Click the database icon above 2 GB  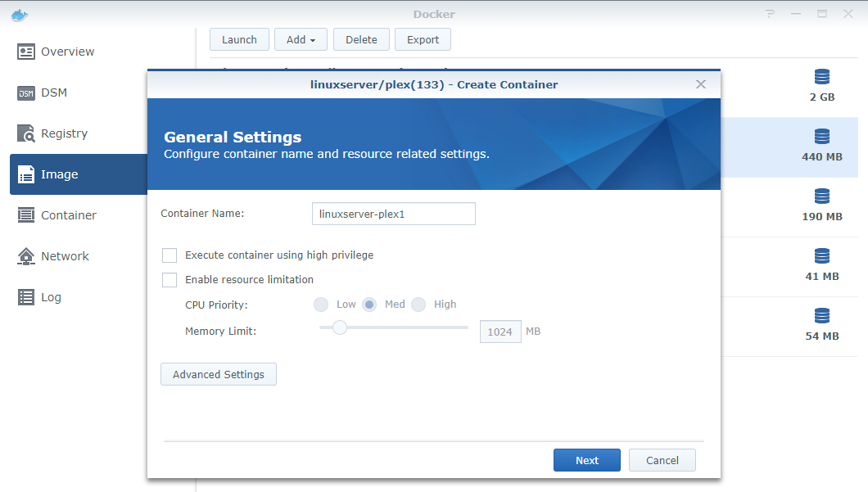click(x=822, y=77)
